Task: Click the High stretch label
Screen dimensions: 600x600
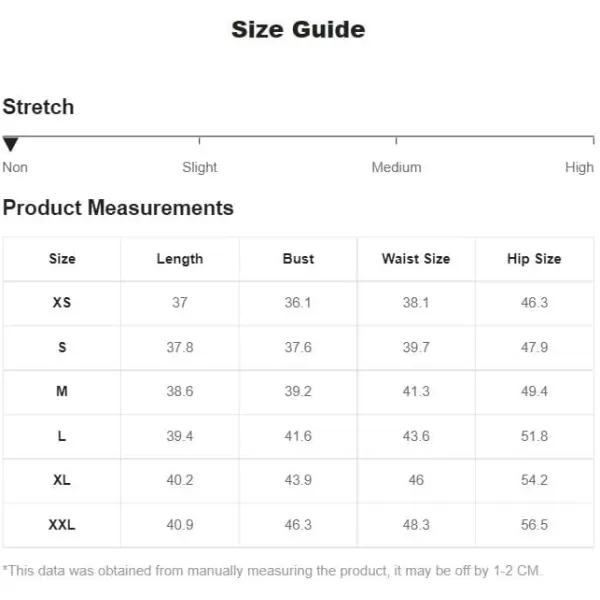Action: point(579,167)
